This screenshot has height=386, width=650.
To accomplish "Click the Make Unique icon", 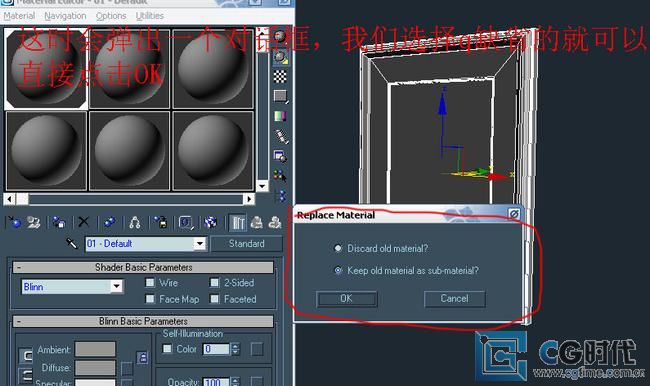I will [x=135, y=223].
